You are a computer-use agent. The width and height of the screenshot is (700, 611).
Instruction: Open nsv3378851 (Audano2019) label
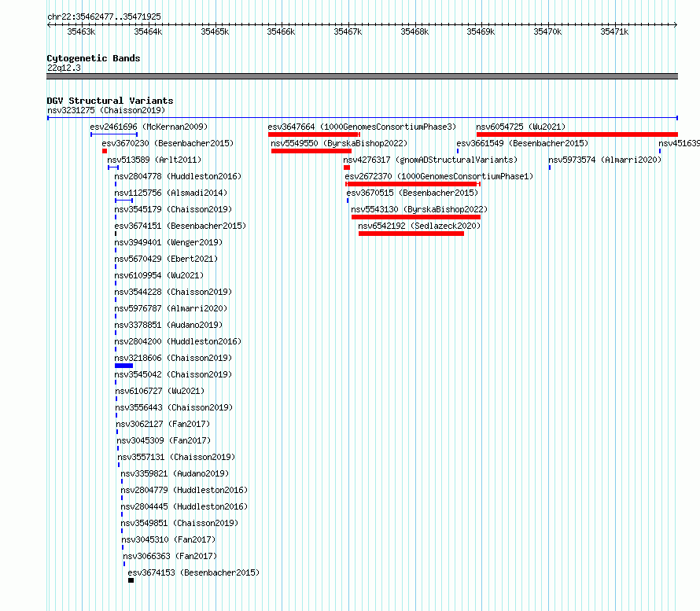169,325
